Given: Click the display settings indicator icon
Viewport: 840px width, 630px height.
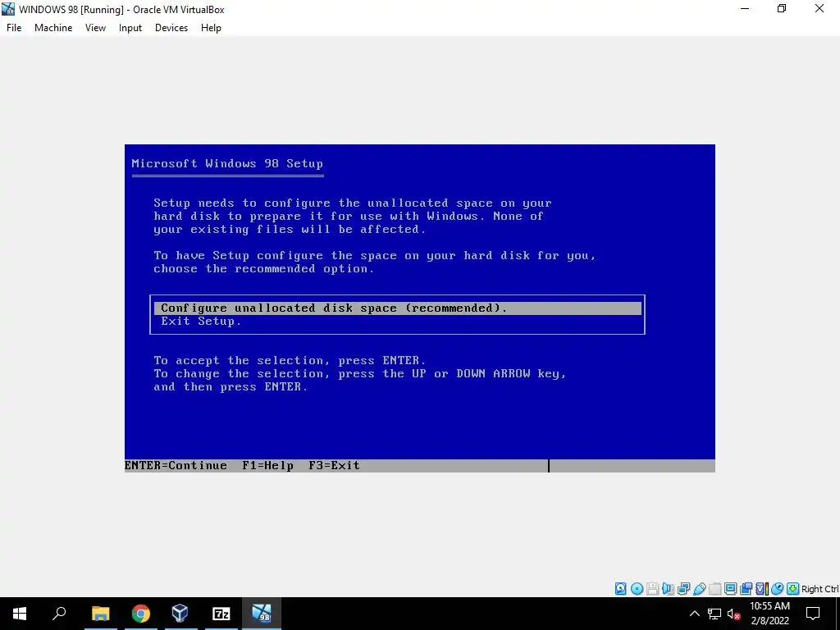Looking at the screenshot, I should (730, 589).
